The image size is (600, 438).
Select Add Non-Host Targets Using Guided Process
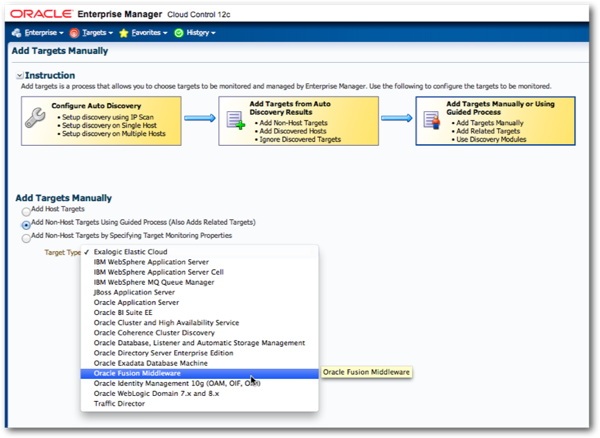coord(26,223)
